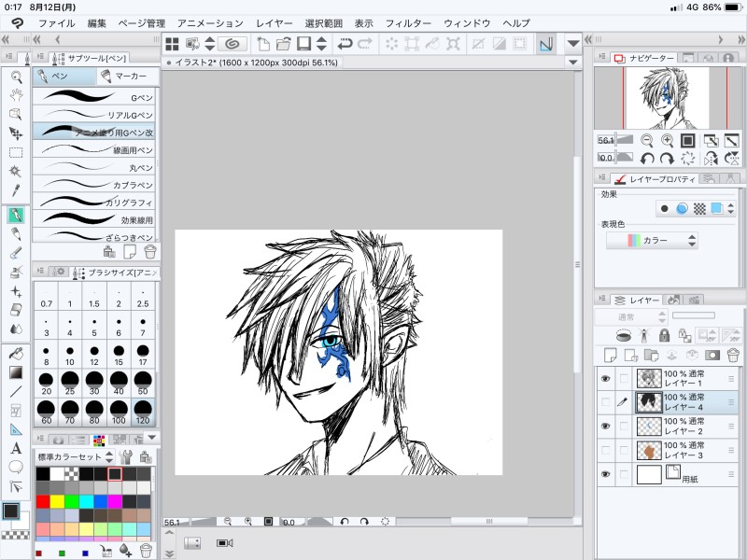The height and width of the screenshot is (560, 747).
Task: Select the Fill bucket tool
Action: click(16, 354)
